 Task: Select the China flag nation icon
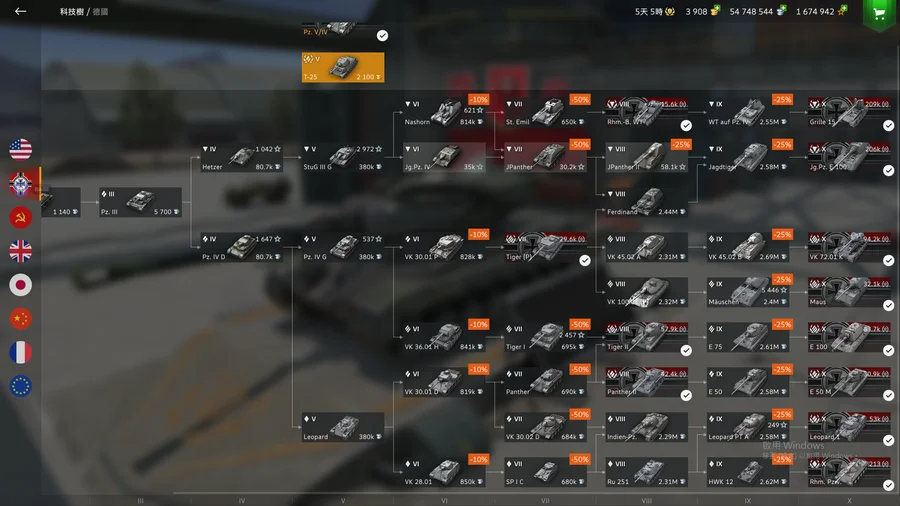tap(21, 319)
